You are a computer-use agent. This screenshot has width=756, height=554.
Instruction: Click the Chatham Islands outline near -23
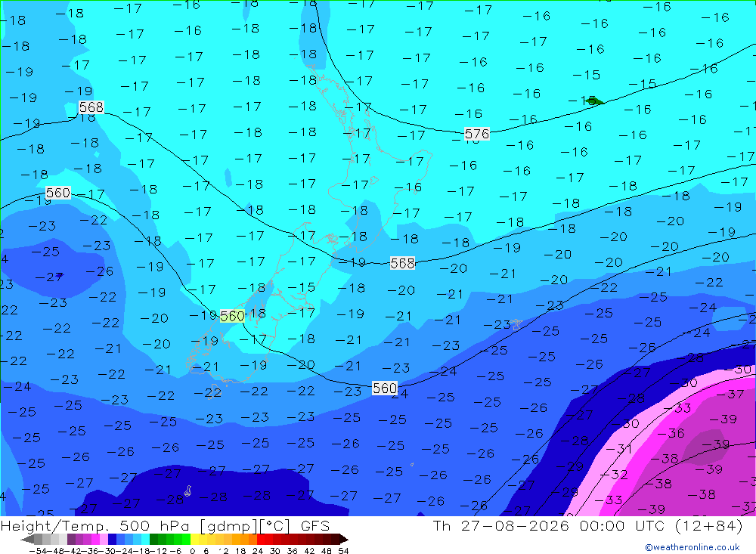tap(516, 324)
